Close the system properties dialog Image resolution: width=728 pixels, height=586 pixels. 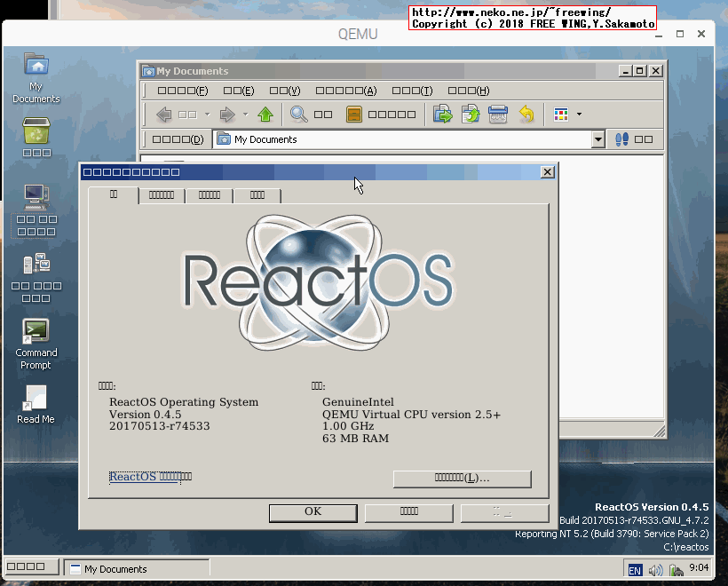coord(548,172)
